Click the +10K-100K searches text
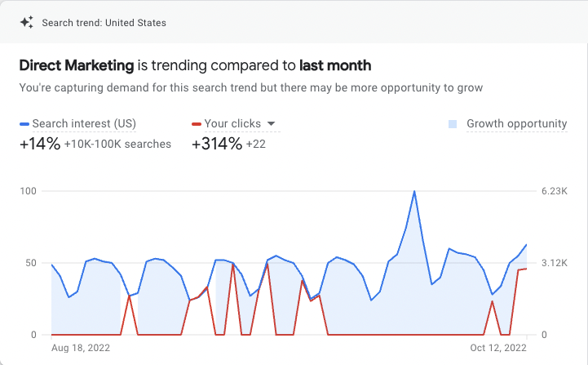The width and height of the screenshot is (588, 365). coord(117,145)
